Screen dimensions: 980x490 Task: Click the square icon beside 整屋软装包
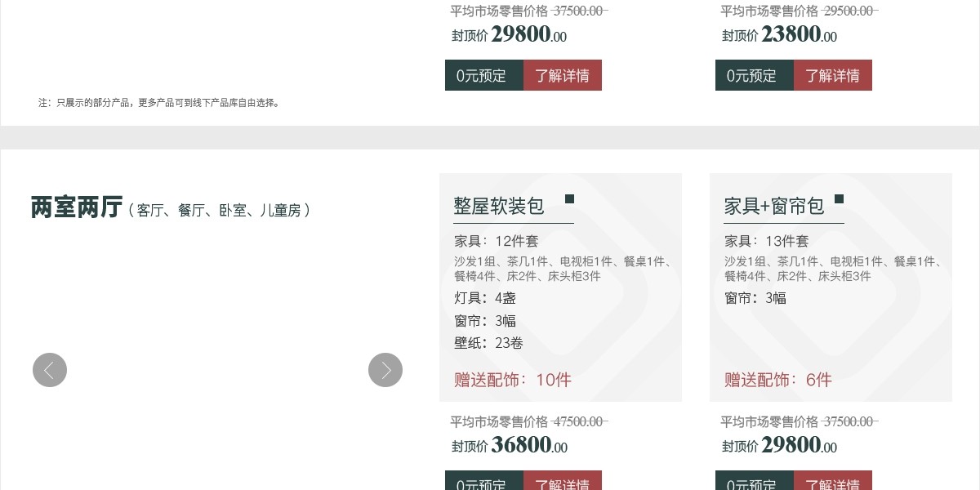point(569,198)
